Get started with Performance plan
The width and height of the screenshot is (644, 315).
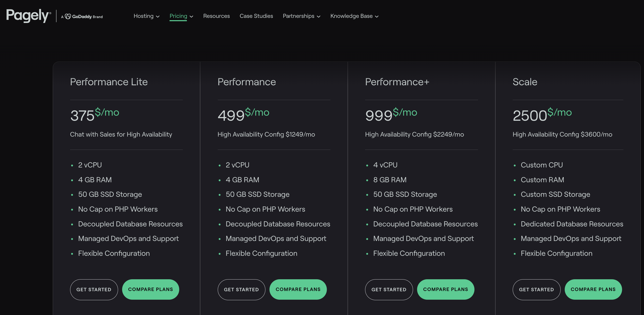coord(241,289)
